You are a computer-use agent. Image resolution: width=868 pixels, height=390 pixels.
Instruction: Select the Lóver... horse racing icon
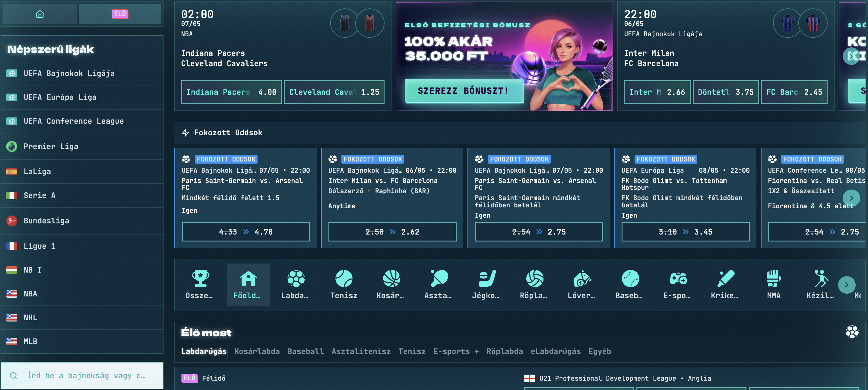click(582, 285)
